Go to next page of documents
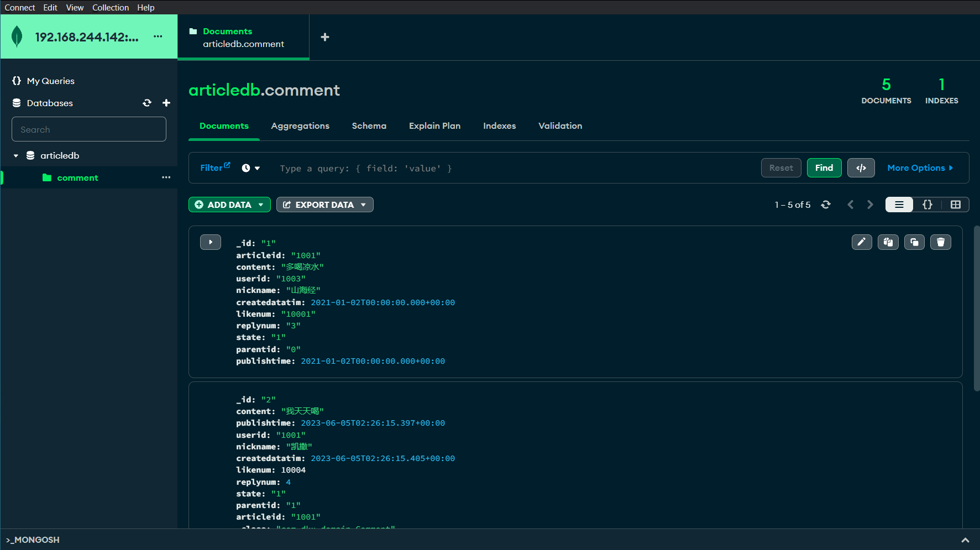 coord(870,205)
